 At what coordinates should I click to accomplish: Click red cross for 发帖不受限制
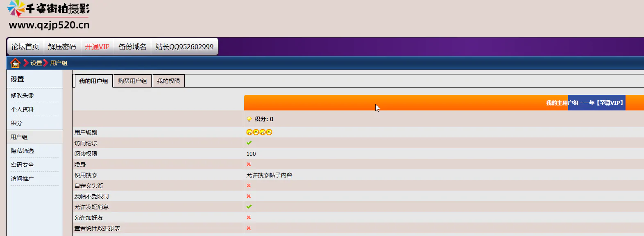[249, 196]
